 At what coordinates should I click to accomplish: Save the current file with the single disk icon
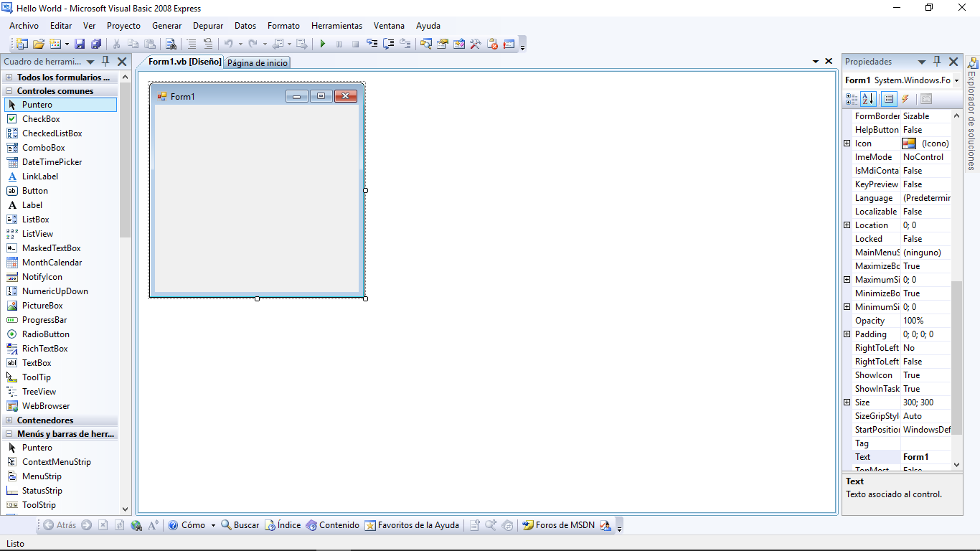pos(80,44)
